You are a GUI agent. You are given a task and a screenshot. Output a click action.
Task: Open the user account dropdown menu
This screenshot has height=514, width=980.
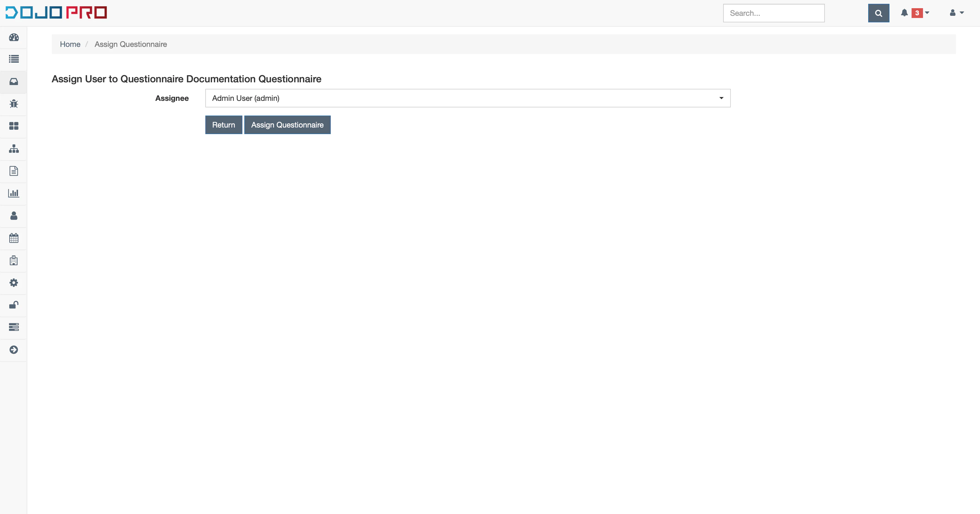956,13
